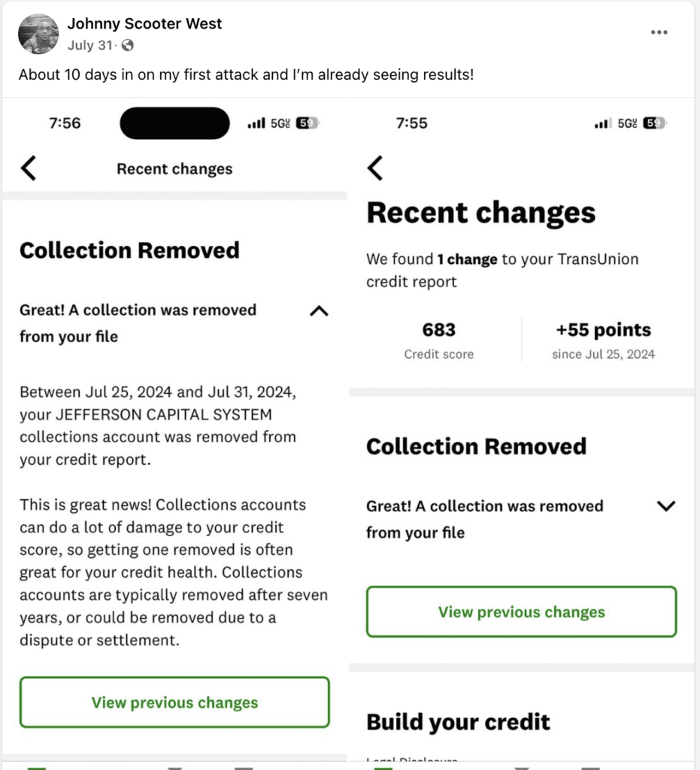This screenshot has width=700, height=770.
Task: Click signal bars icon in 7:55 status bar
Action: point(603,123)
